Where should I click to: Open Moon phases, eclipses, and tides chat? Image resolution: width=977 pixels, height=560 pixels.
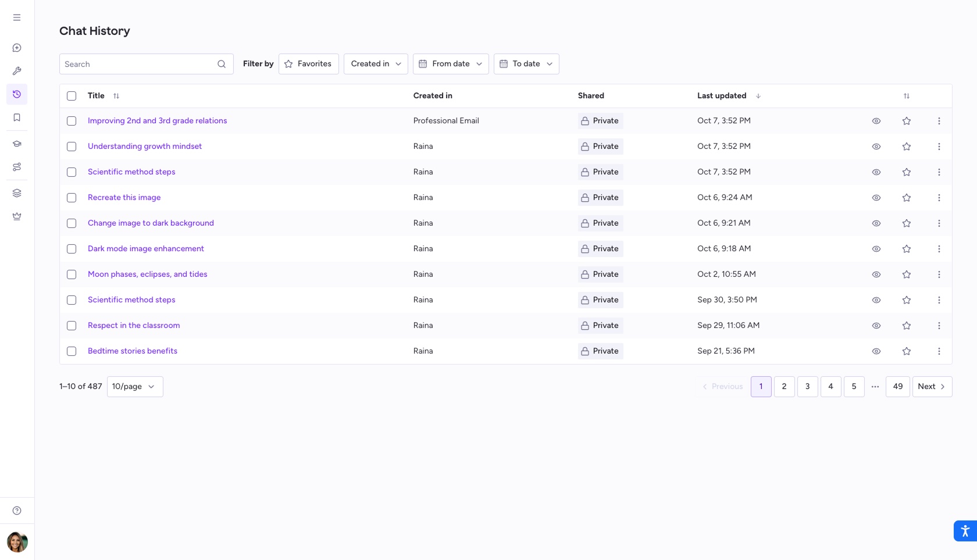[147, 274]
